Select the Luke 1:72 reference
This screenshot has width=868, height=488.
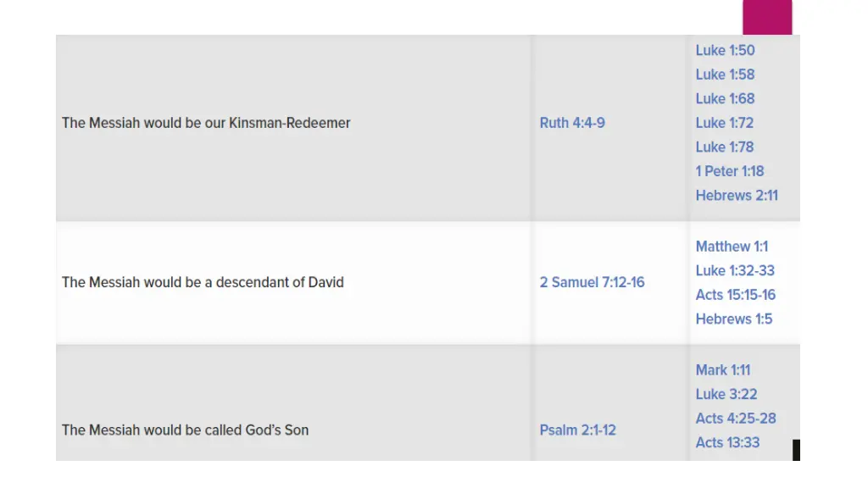coord(725,123)
